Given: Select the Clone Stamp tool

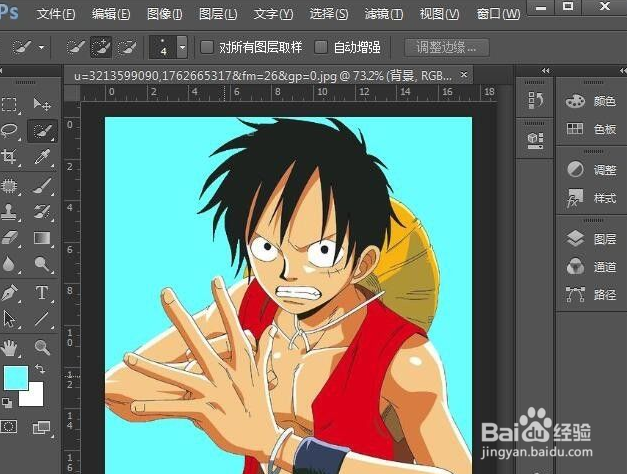Looking at the screenshot, I should pyautogui.click(x=10, y=212).
